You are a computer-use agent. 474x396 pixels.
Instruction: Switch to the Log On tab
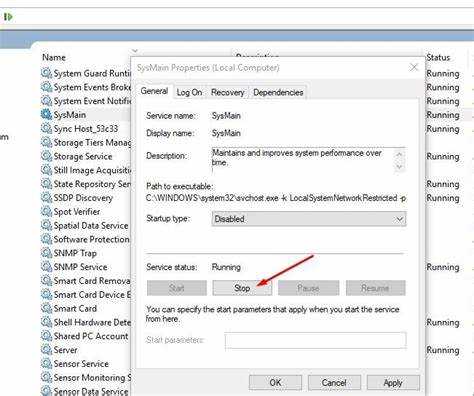[189, 92]
